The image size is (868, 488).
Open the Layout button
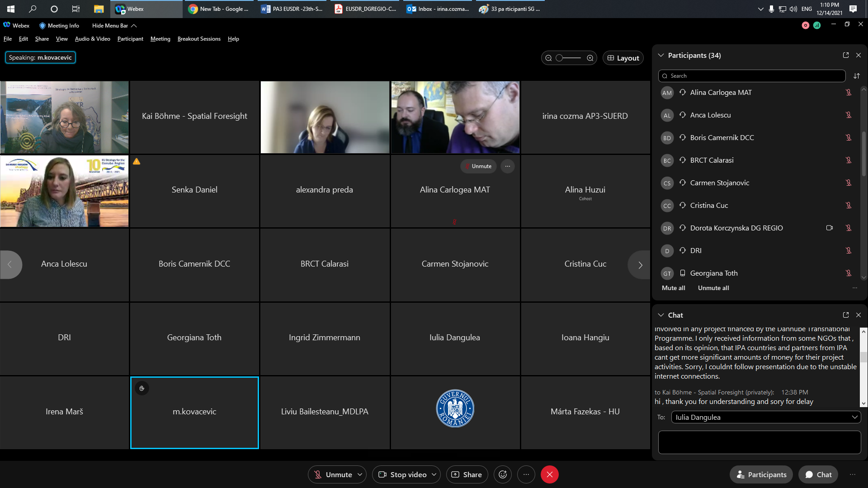(x=623, y=58)
